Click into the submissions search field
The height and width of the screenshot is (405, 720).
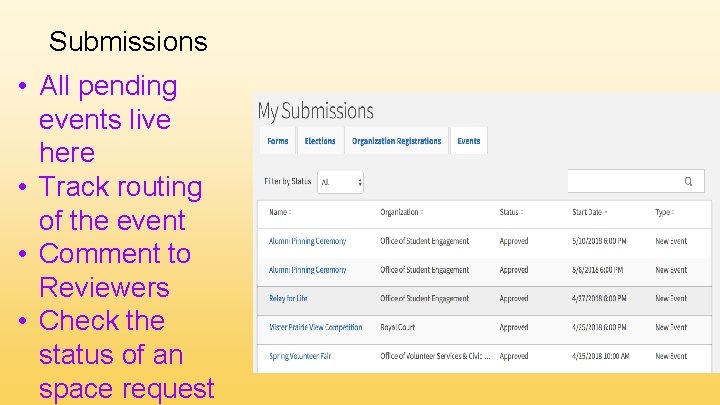pyautogui.click(x=625, y=181)
